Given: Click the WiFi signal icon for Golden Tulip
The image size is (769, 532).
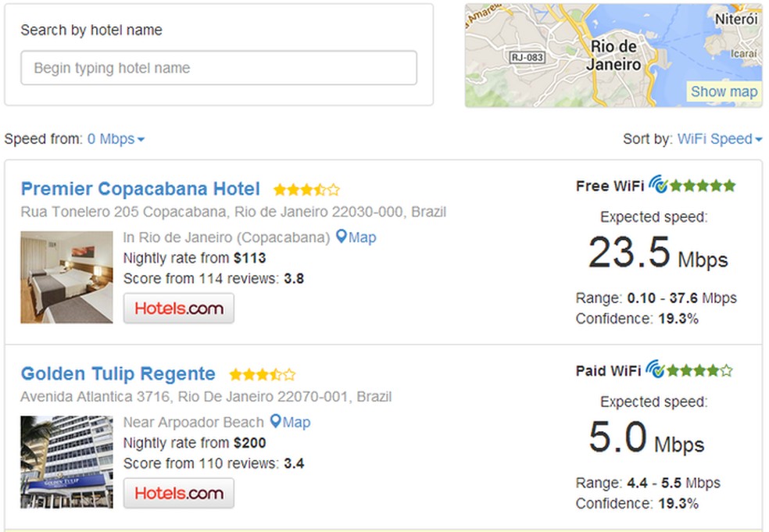Looking at the screenshot, I should [656, 370].
